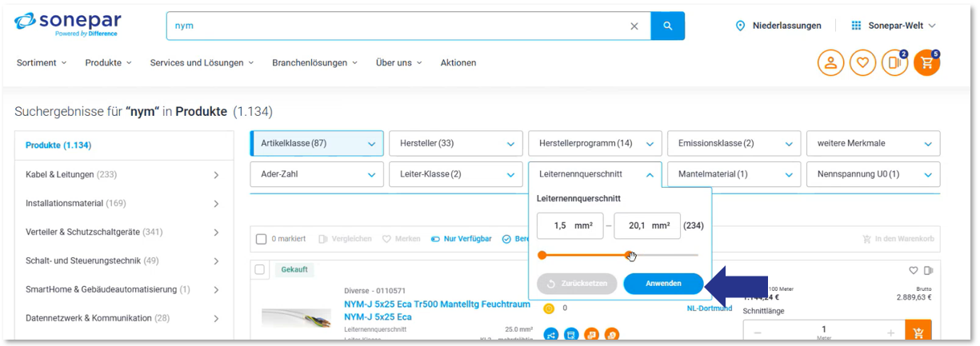Expand Schalt- und Steuerungstechnik (49) category
980x346 pixels.
coord(125,260)
